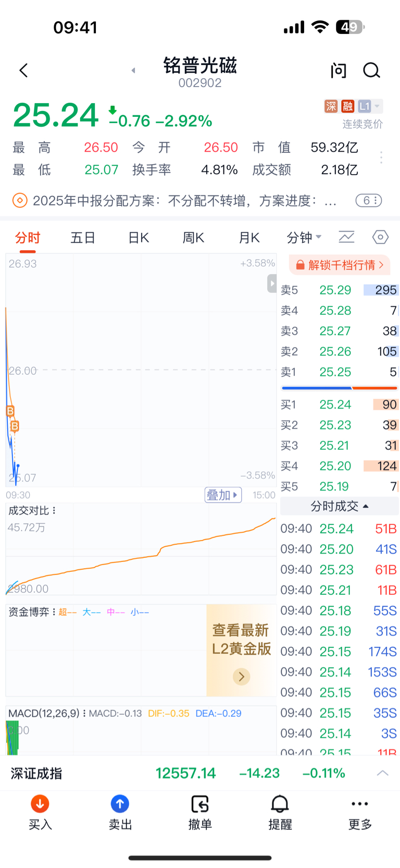Tap the buy/sell ratio bar
400x868 pixels.
340,388
